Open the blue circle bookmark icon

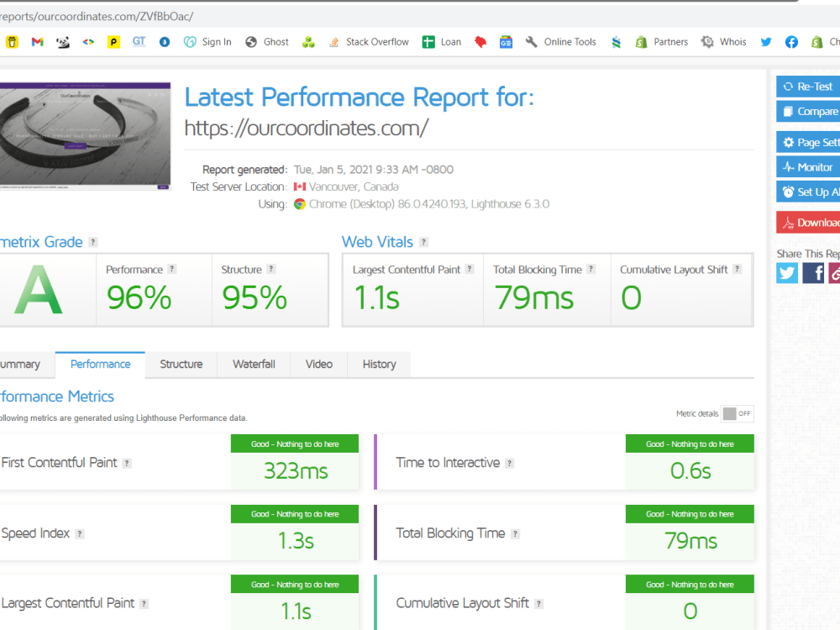pyautogui.click(x=165, y=42)
